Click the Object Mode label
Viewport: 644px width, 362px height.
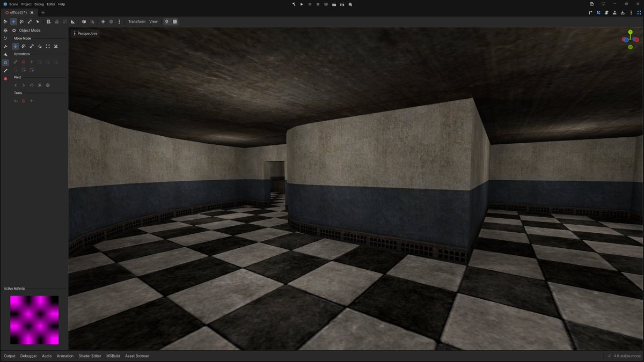tap(30, 31)
